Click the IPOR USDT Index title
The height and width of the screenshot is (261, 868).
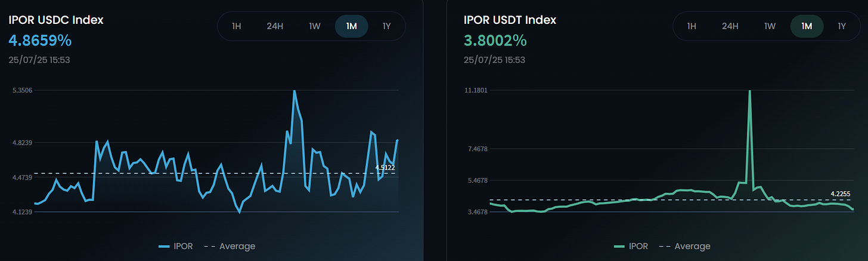510,20
